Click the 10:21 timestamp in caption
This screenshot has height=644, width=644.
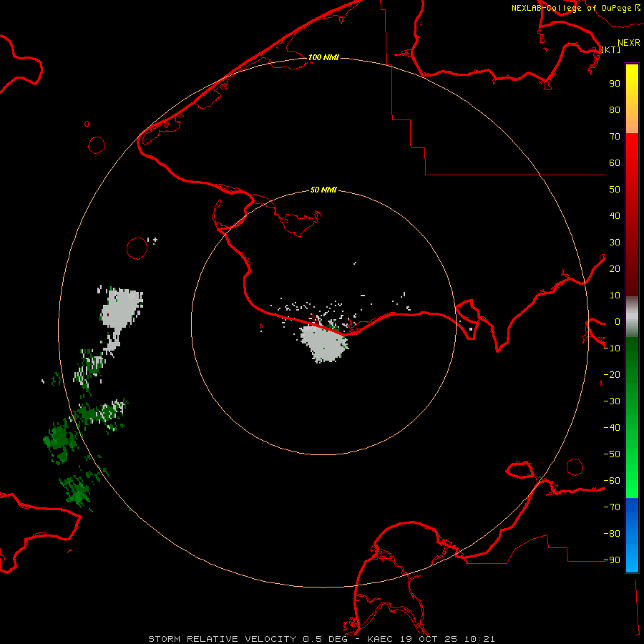click(479, 639)
